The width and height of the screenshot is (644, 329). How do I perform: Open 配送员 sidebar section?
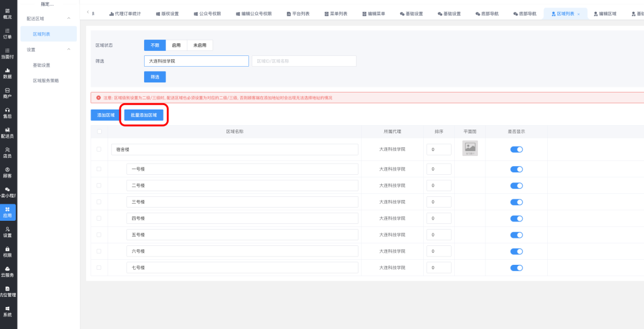[x=8, y=133]
